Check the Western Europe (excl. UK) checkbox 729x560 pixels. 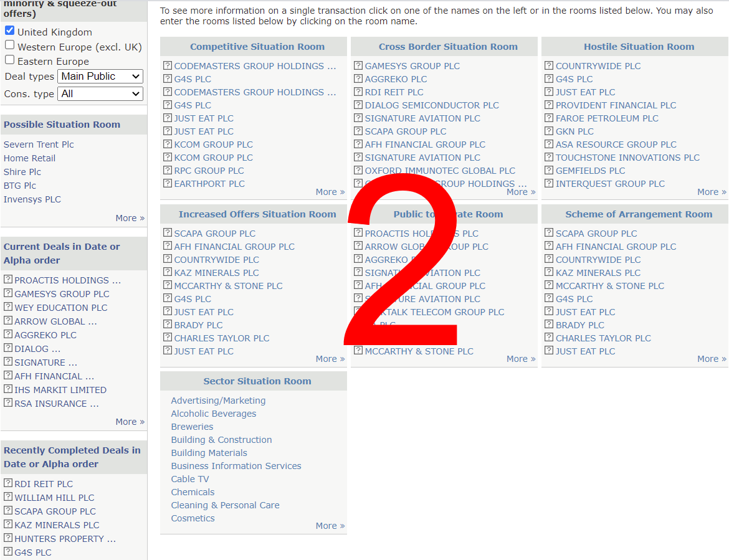[10, 45]
